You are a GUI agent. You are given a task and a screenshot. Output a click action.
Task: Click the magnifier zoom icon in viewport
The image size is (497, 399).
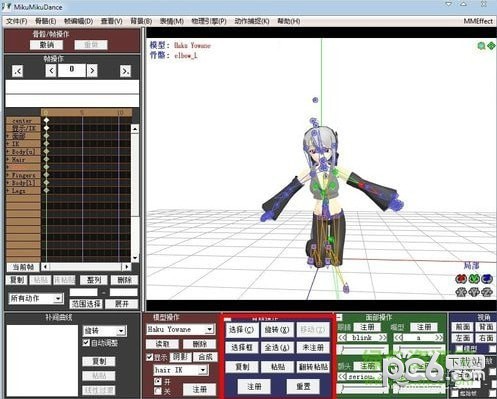pos(481,46)
